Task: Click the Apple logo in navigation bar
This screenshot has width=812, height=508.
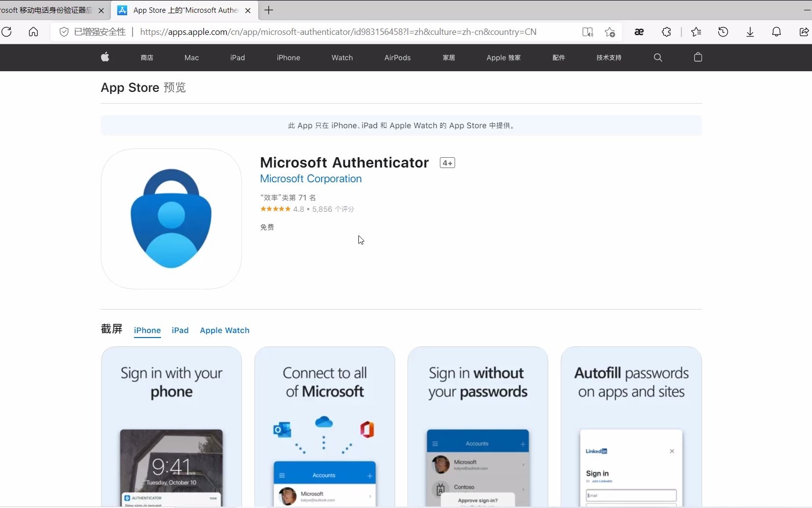Action: tap(105, 57)
